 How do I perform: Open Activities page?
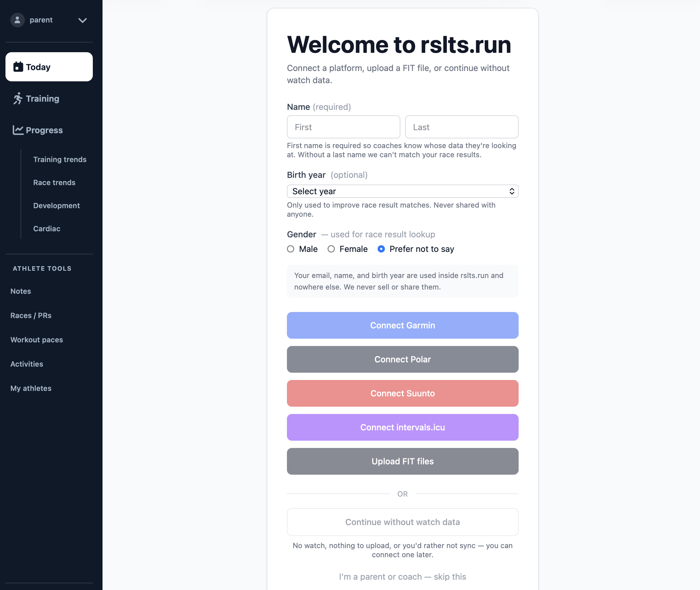(27, 364)
